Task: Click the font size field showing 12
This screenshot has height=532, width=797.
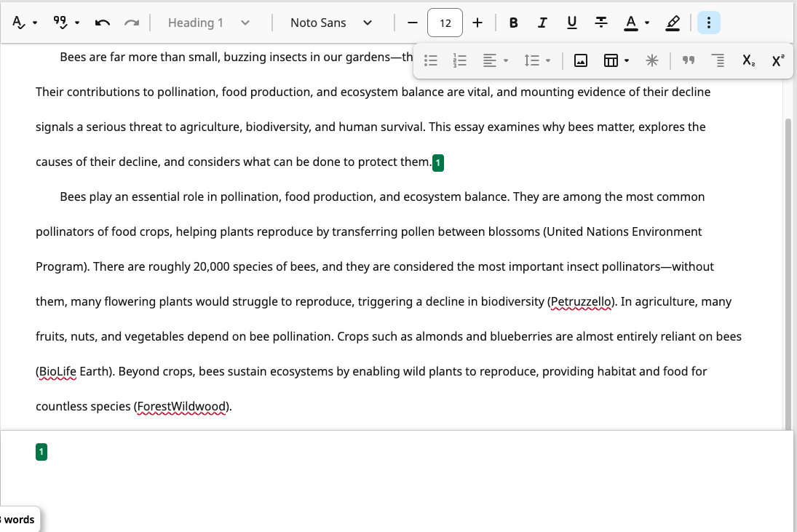Action: (x=445, y=23)
